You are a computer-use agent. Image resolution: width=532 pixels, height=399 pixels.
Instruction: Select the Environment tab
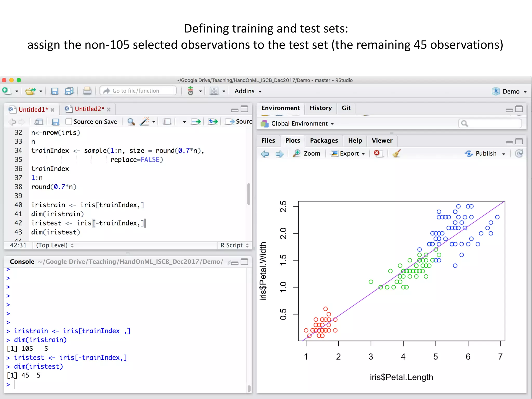point(281,108)
